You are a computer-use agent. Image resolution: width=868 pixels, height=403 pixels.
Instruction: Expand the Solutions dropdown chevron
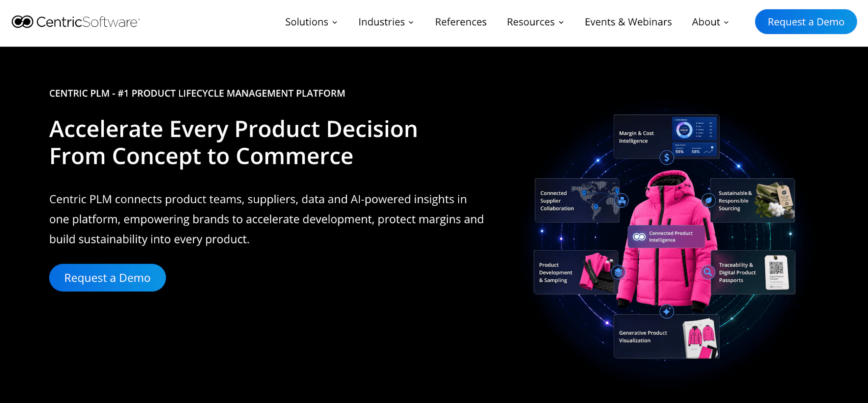point(335,22)
